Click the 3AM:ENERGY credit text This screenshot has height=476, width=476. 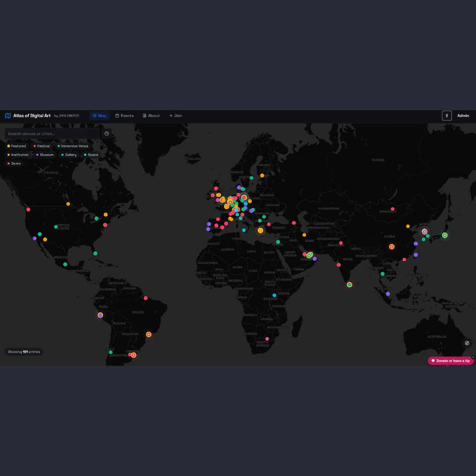[69, 116]
